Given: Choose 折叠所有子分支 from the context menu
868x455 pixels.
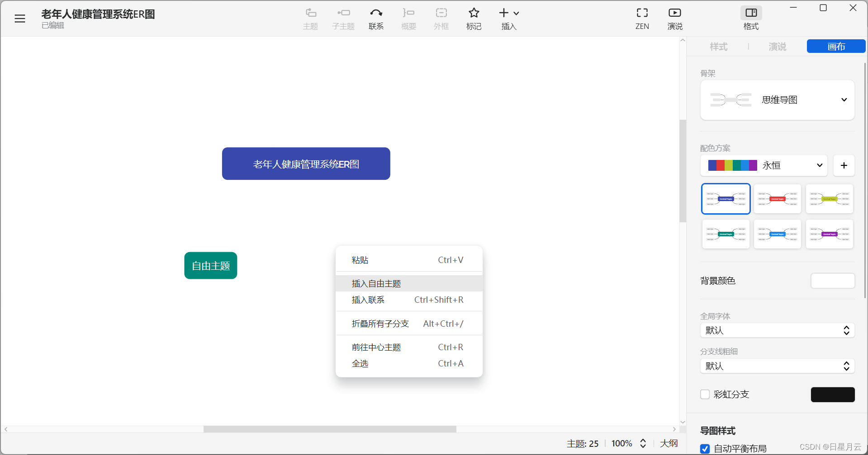Looking at the screenshot, I should click(x=409, y=324).
